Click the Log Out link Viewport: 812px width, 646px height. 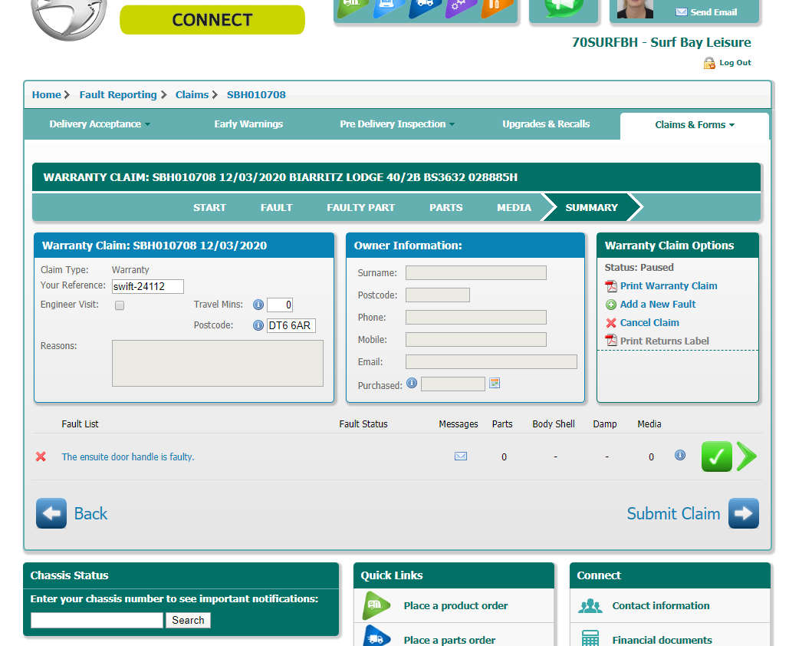coord(735,63)
